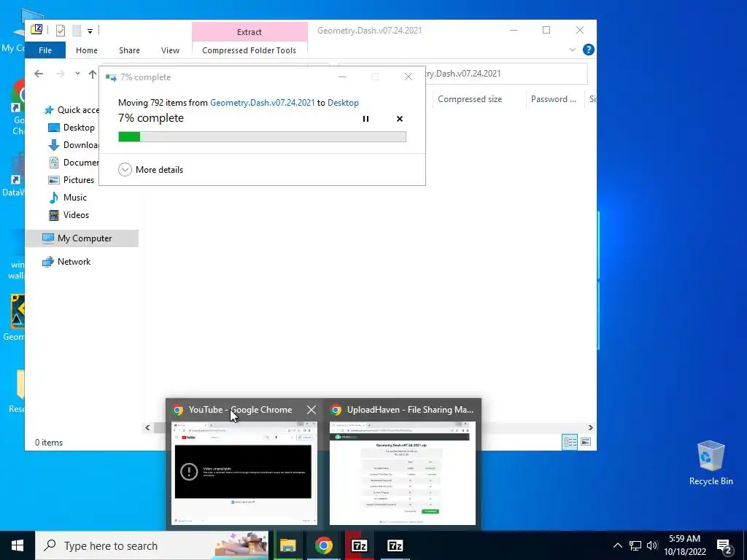Select the Recycle Bin desktop icon

point(711,463)
